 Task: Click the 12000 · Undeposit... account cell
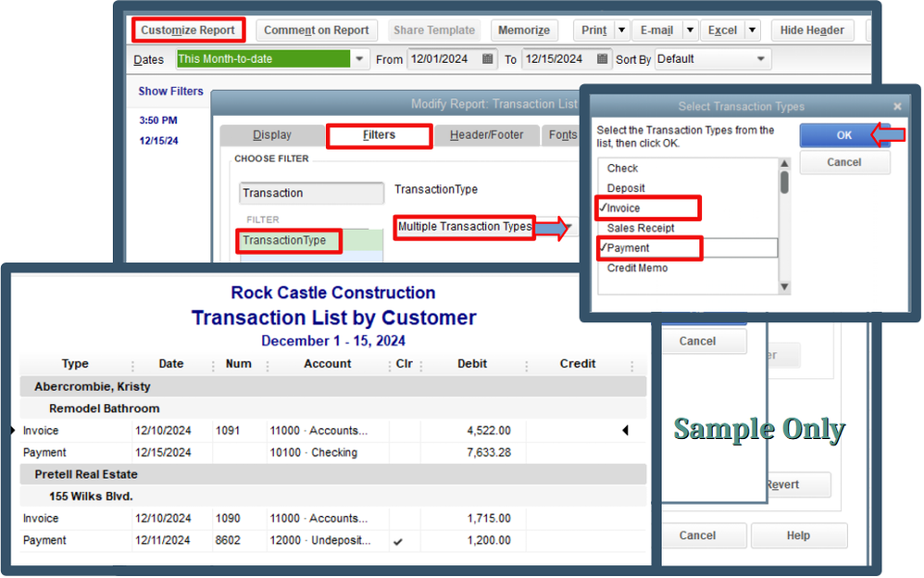(320, 541)
